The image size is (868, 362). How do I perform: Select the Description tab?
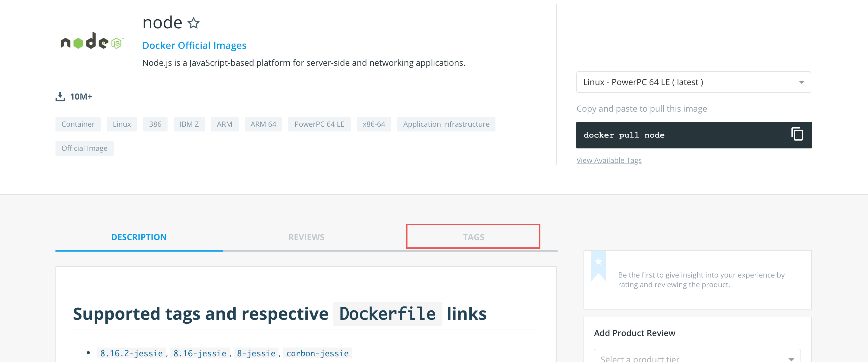click(139, 237)
